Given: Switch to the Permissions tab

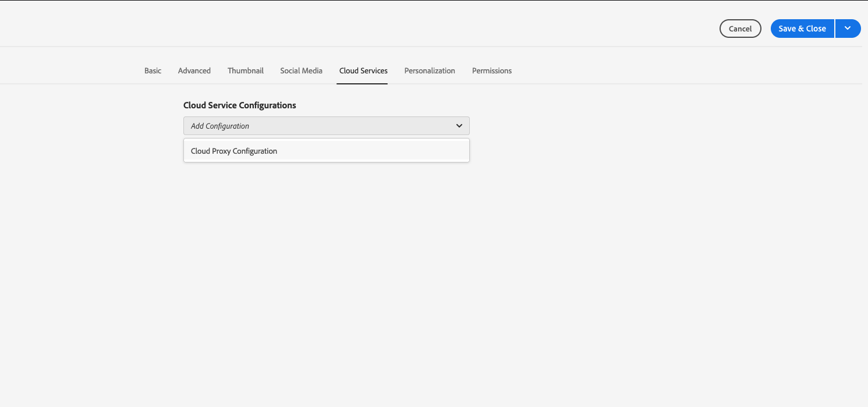Looking at the screenshot, I should coord(492,70).
